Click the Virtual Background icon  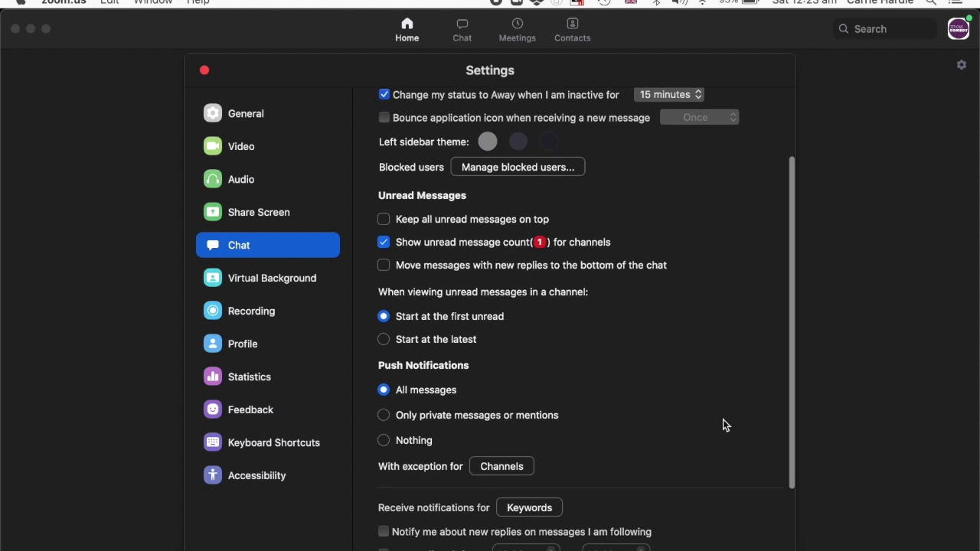click(213, 278)
